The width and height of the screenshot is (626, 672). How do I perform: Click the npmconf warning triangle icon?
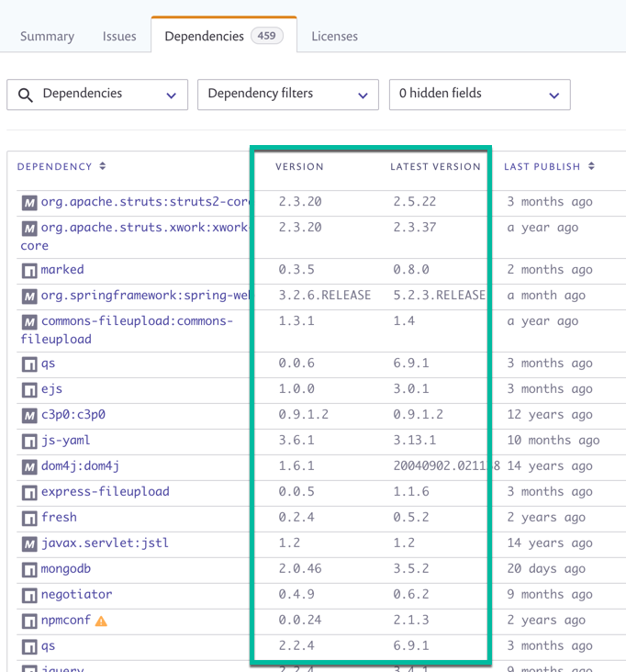tap(101, 621)
